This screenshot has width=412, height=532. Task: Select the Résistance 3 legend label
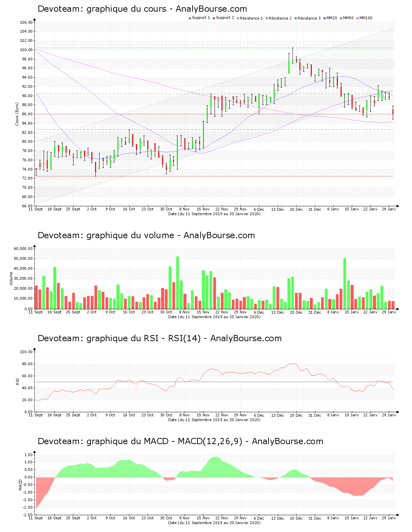pos(309,18)
